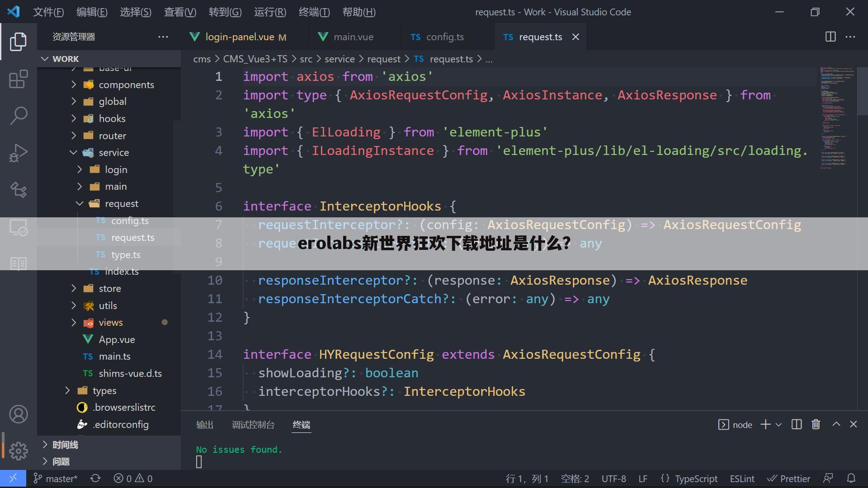Go to line via 行 1, 列 1
The height and width of the screenshot is (488, 868).
click(x=527, y=479)
